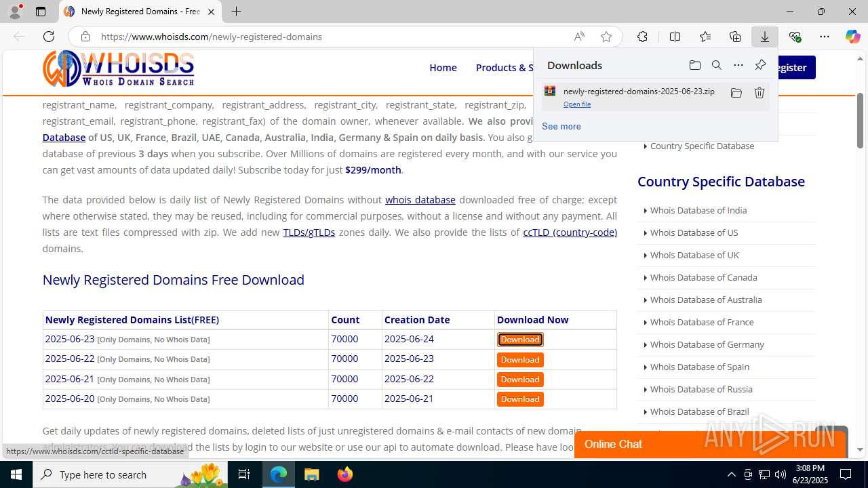The height and width of the screenshot is (488, 868).
Task: Follow the whois database link
Action: pos(420,200)
